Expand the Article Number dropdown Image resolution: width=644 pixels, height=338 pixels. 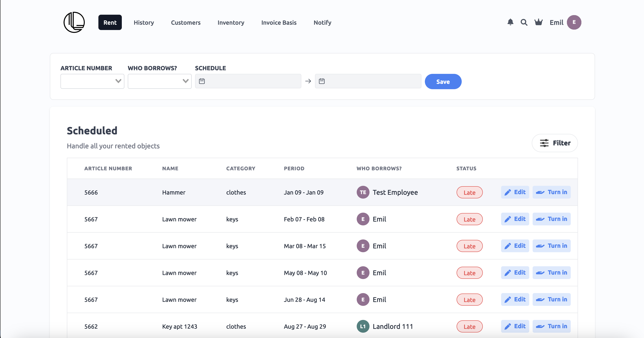pos(92,81)
